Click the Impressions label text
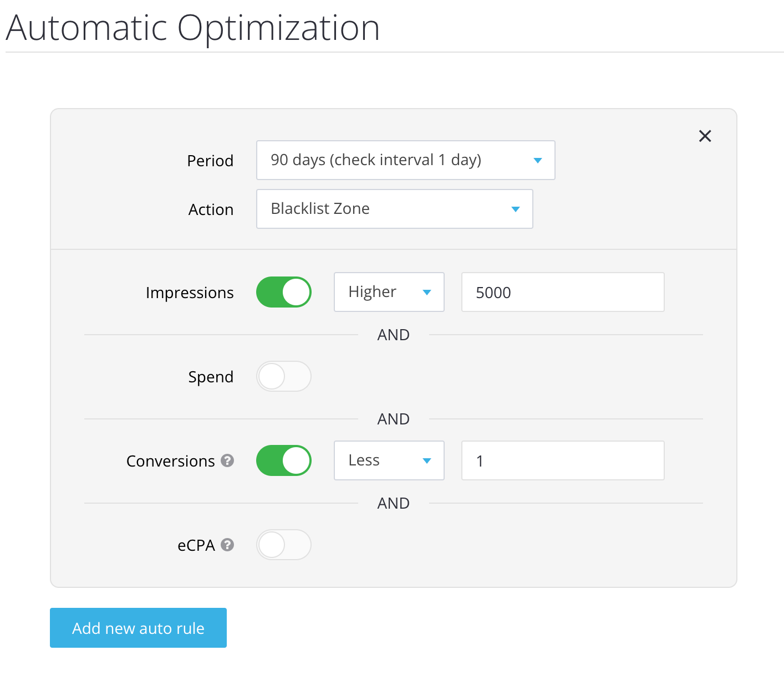Image resolution: width=784 pixels, height=676 pixels. [190, 293]
